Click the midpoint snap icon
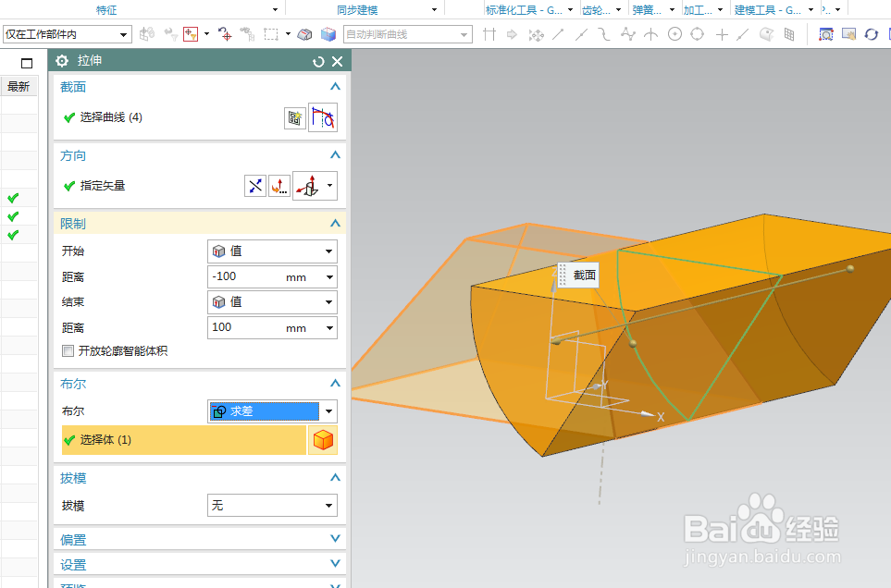 pos(581,34)
